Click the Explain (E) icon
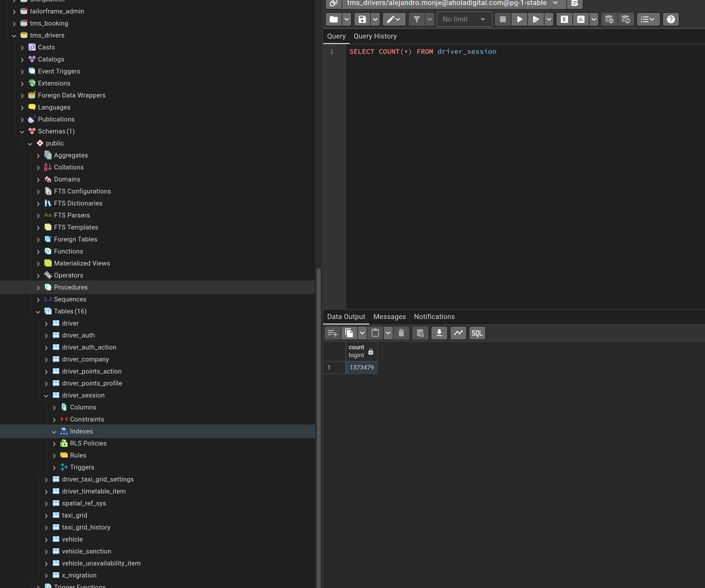Image resolution: width=705 pixels, height=588 pixels. pyautogui.click(x=564, y=19)
